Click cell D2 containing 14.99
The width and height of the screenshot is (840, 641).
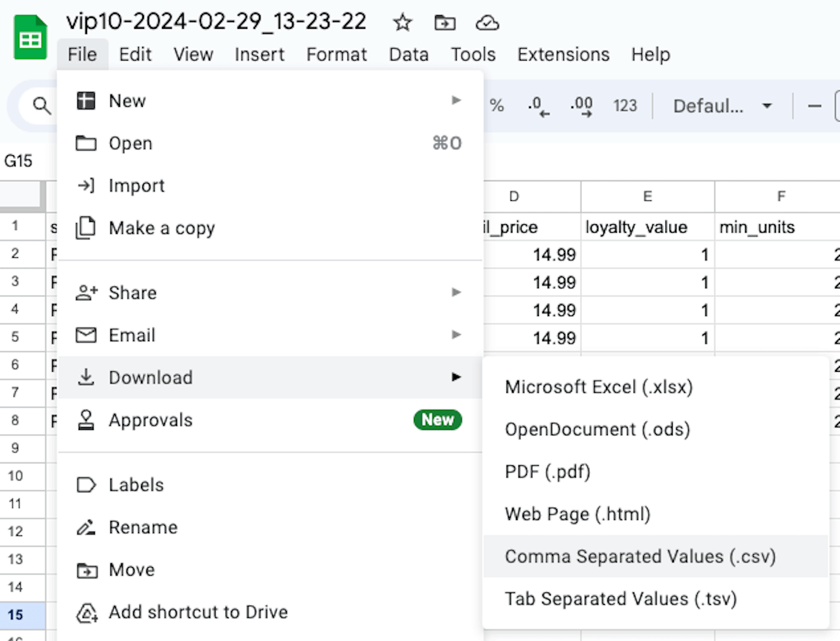(532, 255)
